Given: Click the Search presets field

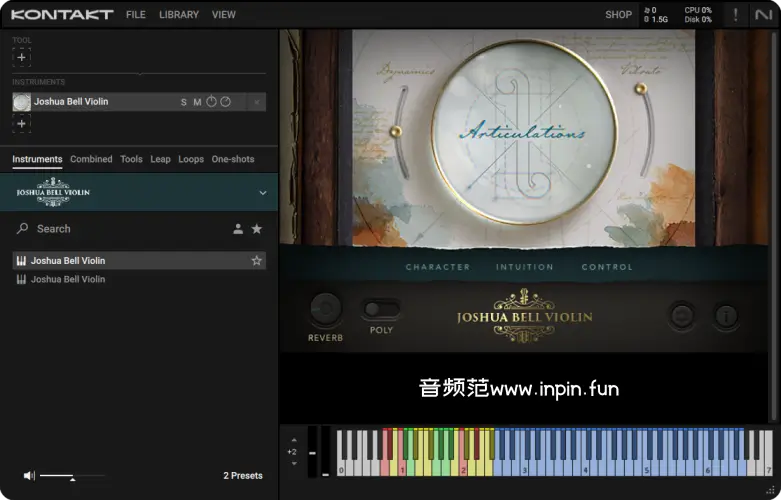Looking at the screenshot, I should pyautogui.click(x=125, y=229).
